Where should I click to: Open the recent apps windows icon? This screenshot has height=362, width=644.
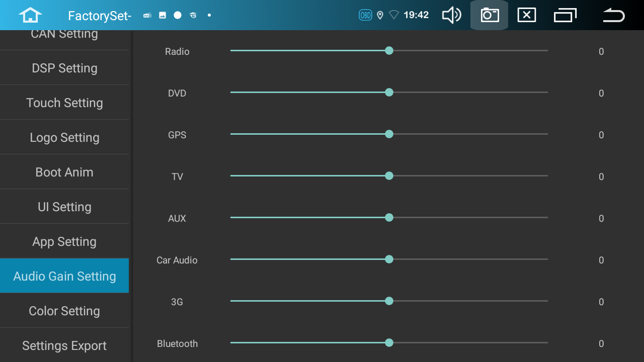pyautogui.click(x=565, y=15)
